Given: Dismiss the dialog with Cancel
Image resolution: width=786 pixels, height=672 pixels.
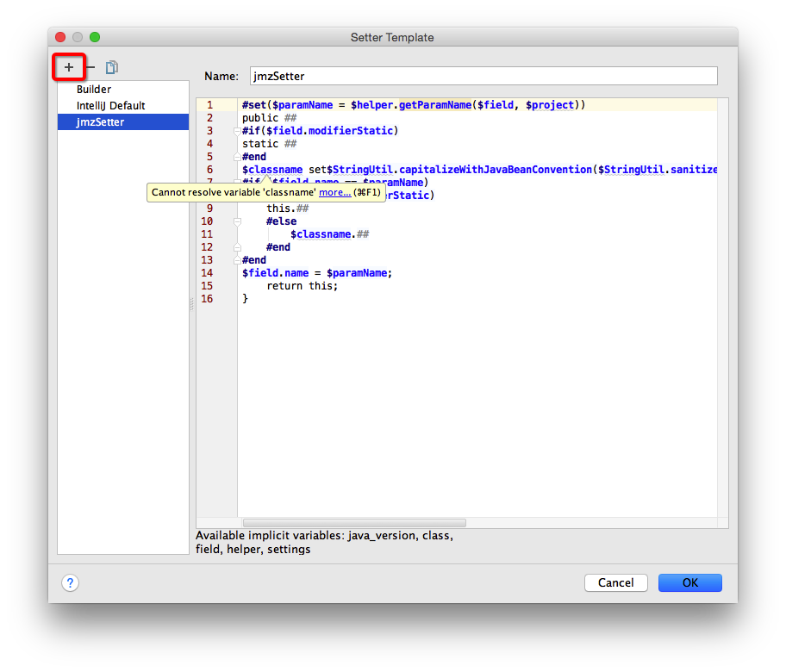Looking at the screenshot, I should pyautogui.click(x=615, y=582).
